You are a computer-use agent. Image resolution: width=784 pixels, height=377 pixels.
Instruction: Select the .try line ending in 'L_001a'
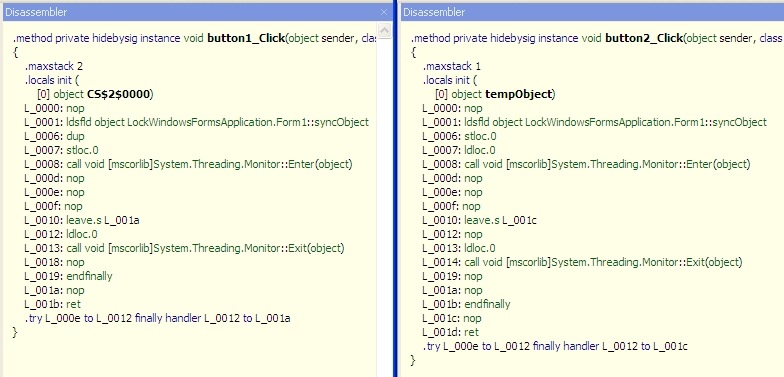tap(158, 318)
